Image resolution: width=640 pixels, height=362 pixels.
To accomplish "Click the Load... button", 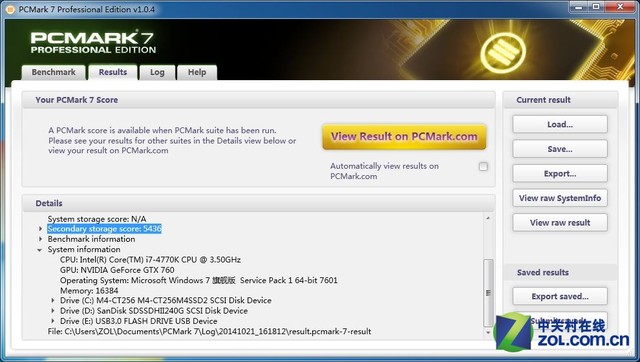I will click(x=560, y=124).
